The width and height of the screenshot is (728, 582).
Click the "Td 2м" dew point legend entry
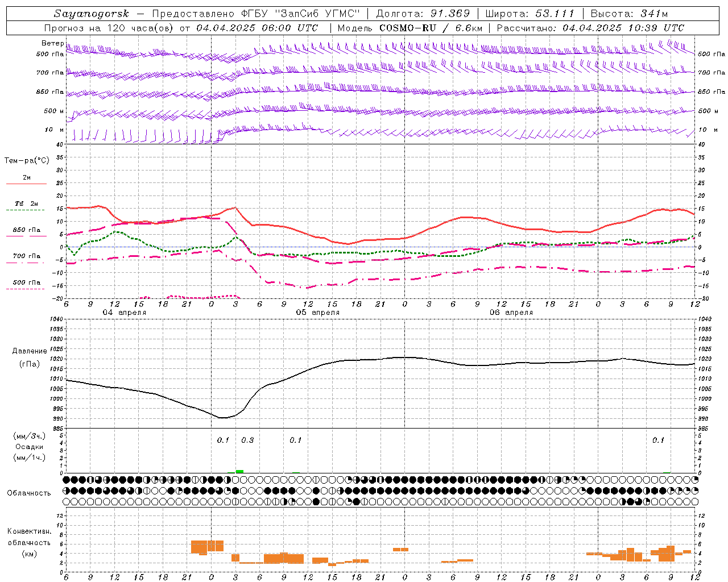click(26, 203)
